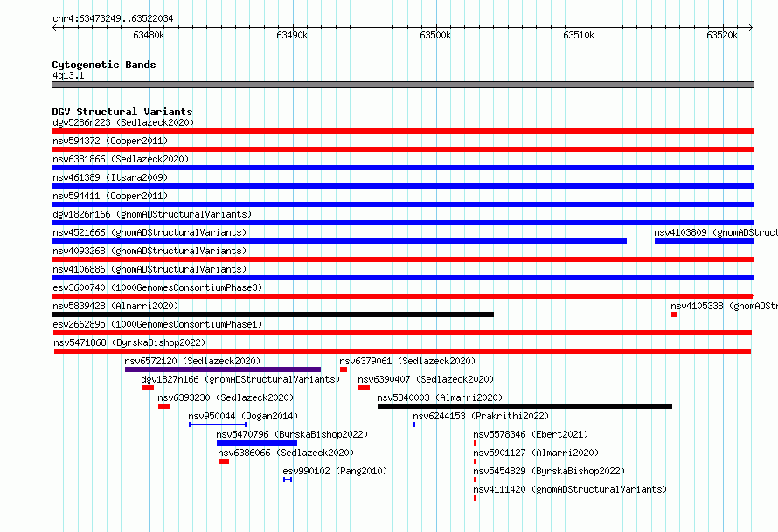Click the nsv4111420 gnomAD variant label
Image resolution: width=778 pixels, height=532 pixels.
coord(570,489)
